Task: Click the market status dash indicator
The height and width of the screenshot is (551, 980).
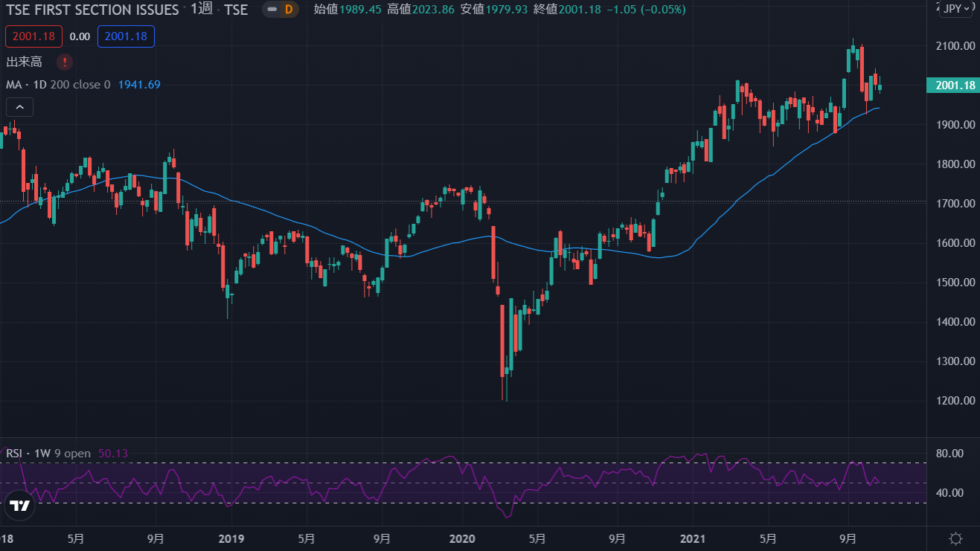Action: [272, 10]
